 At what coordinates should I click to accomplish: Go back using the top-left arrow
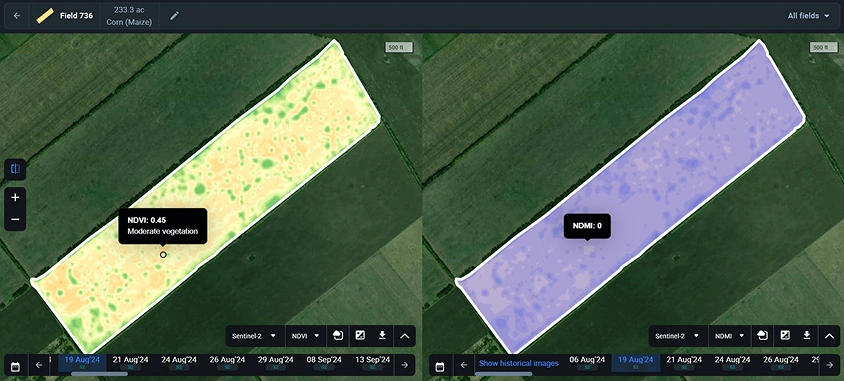[x=17, y=16]
